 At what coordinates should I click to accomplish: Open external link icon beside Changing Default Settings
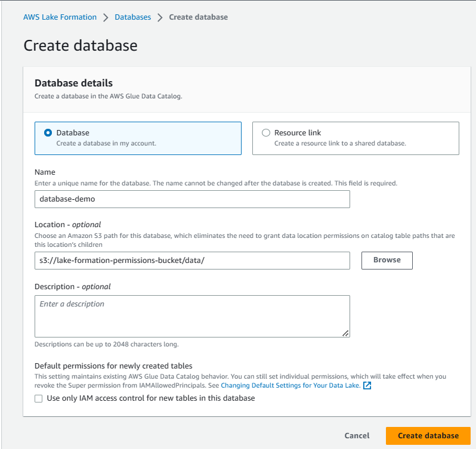click(x=367, y=386)
